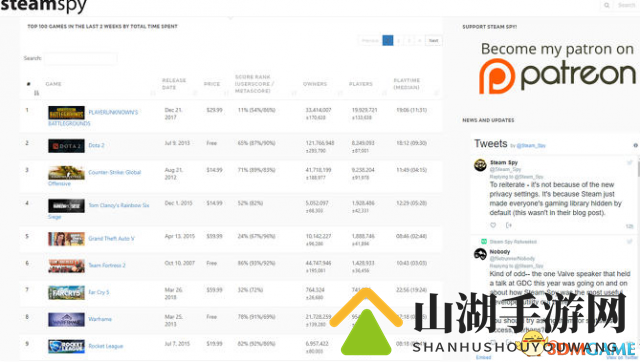Go to the Previous results page
The height and width of the screenshot is (362, 640).
pos(370,40)
